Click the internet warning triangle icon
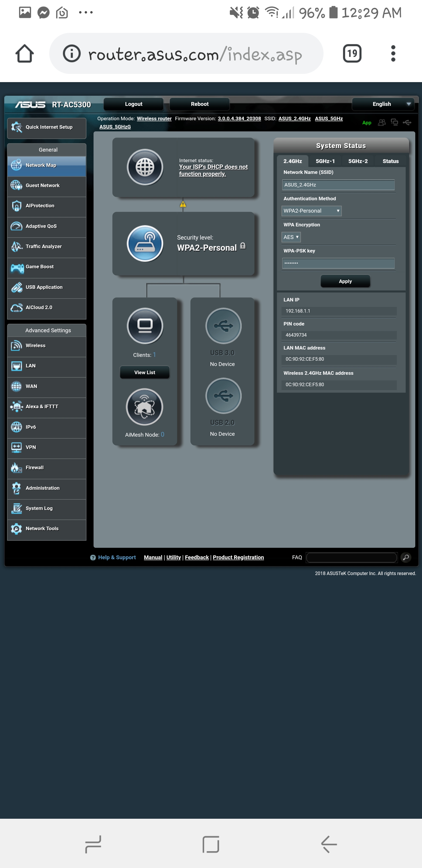The image size is (422, 868). (183, 204)
